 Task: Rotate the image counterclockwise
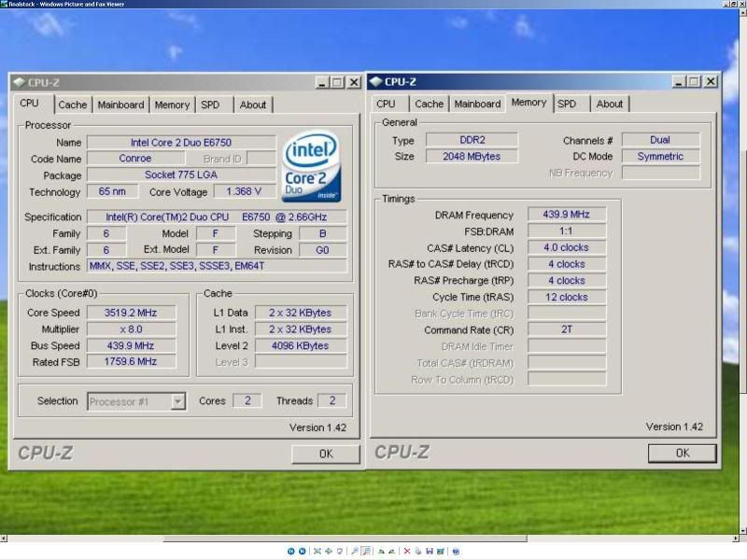coord(394,551)
